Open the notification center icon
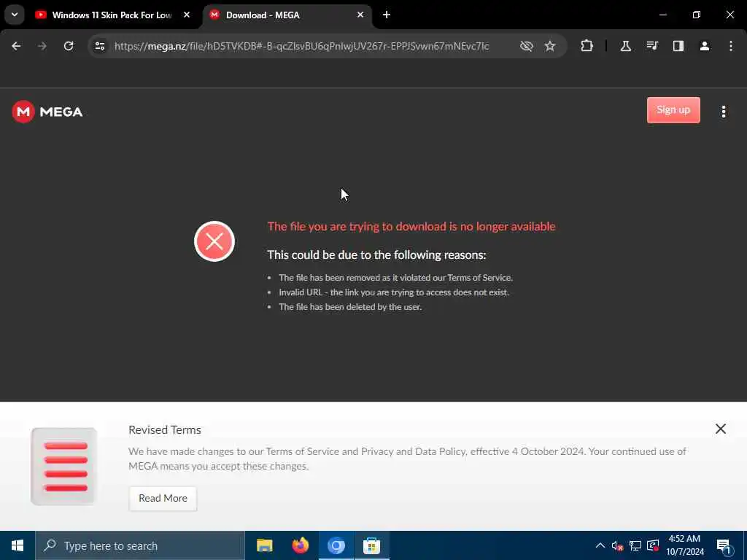Viewport: 747px width, 560px height. click(723, 545)
